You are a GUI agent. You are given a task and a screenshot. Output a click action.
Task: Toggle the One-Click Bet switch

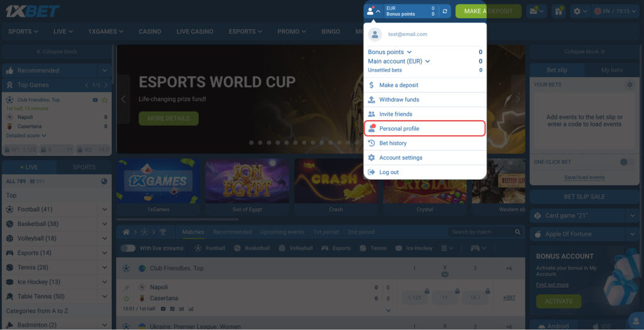[x=626, y=162]
